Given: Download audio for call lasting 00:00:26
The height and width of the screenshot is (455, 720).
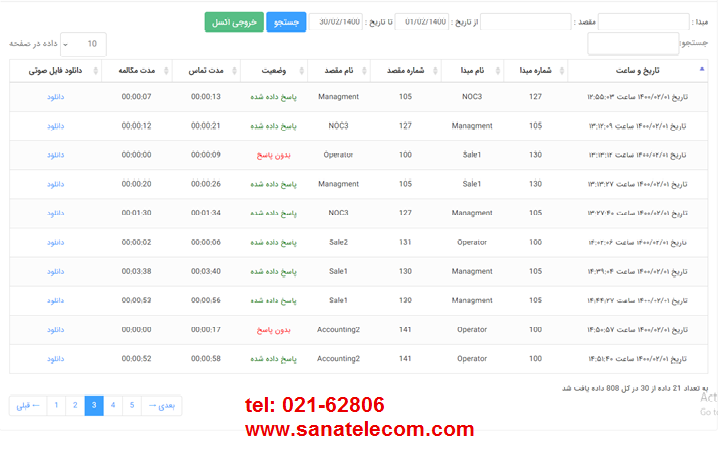Looking at the screenshot, I should coord(56,184).
